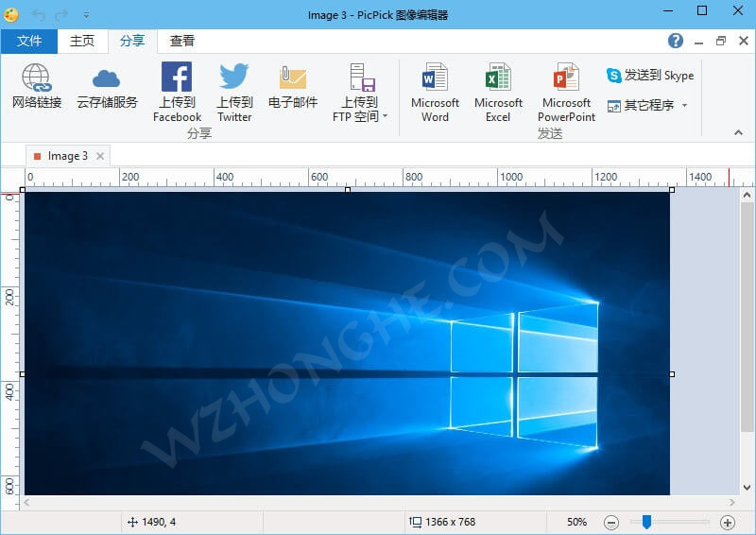Close the Image 3 tab
Viewport: 756px width, 535px height.
point(100,156)
